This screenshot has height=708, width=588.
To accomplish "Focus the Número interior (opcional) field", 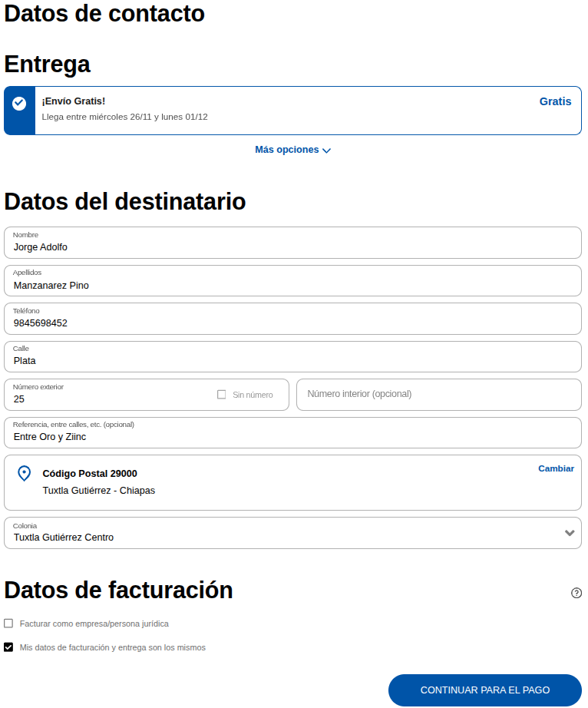I will point(438,395).
